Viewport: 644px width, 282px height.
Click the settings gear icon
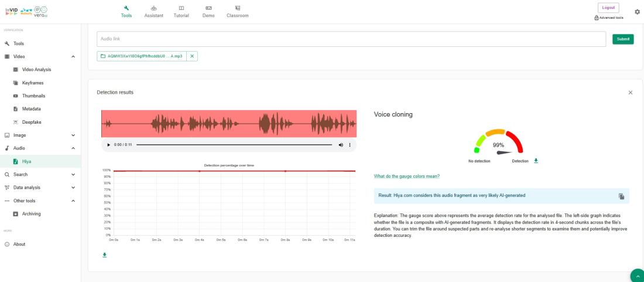pos(637,12)
